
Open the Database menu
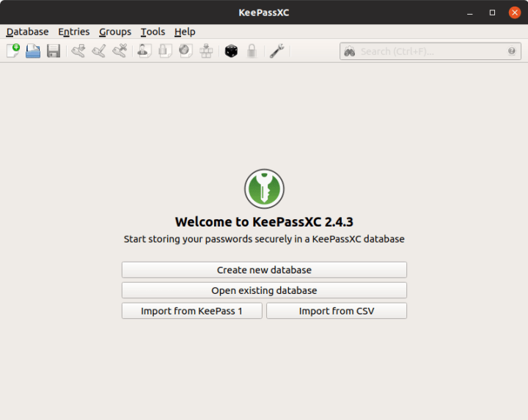(x=27, y=32)
